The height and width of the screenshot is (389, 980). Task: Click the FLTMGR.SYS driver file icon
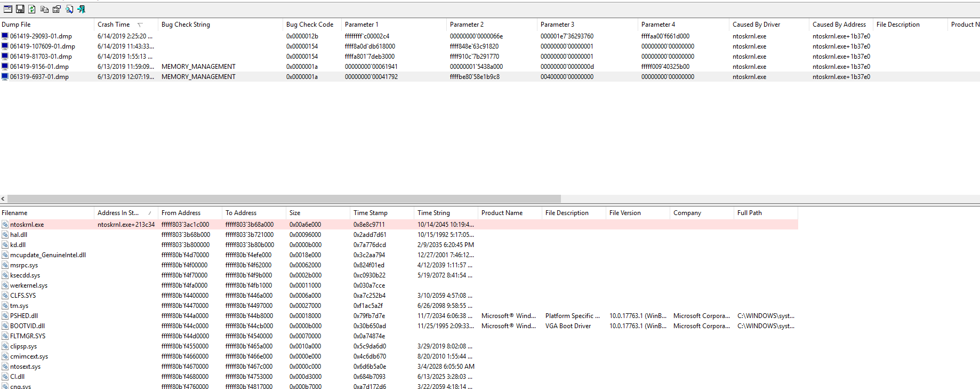pos(5,336)
